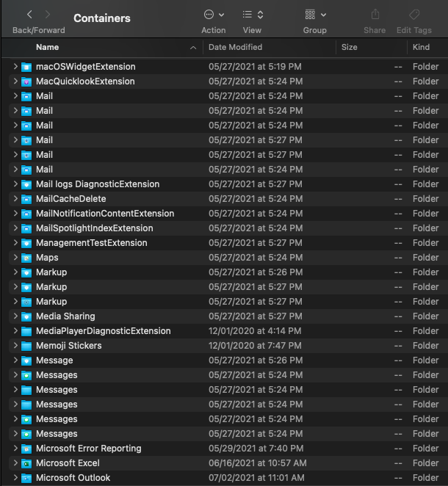The width and height of the screenshot is (448, 486).
Task: Click the Maps folder name text
Action: 47,258
